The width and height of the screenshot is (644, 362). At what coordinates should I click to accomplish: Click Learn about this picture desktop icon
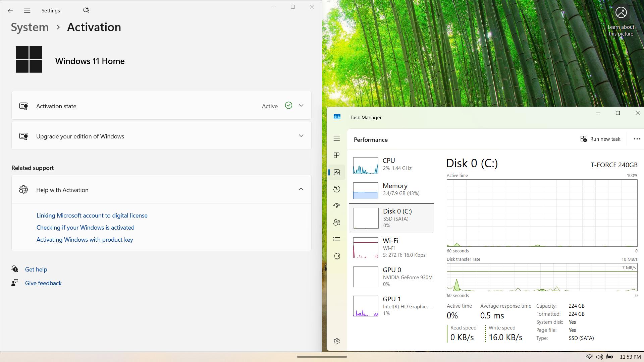621,21
